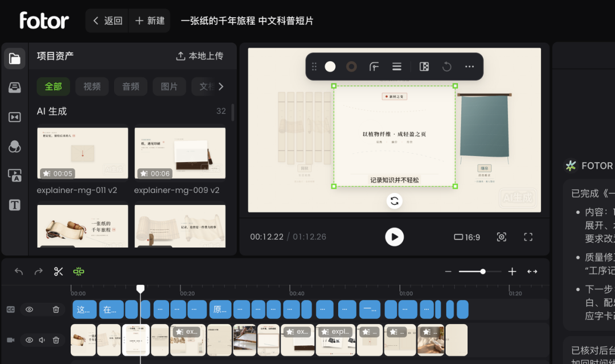This screenshot has width=615, height=364.
Task: Click the timeline zoom slider knob
Action: tap(483, 271)
